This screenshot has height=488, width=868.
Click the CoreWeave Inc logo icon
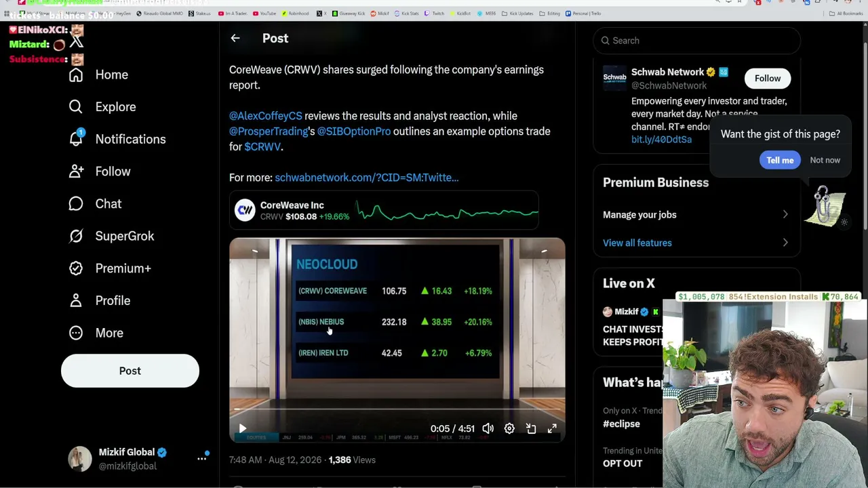[245, 210]
